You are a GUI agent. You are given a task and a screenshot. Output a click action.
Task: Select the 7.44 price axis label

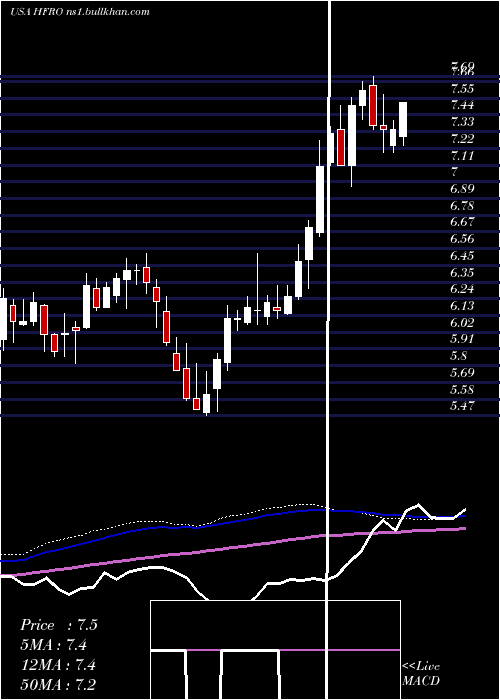point(462,105)
